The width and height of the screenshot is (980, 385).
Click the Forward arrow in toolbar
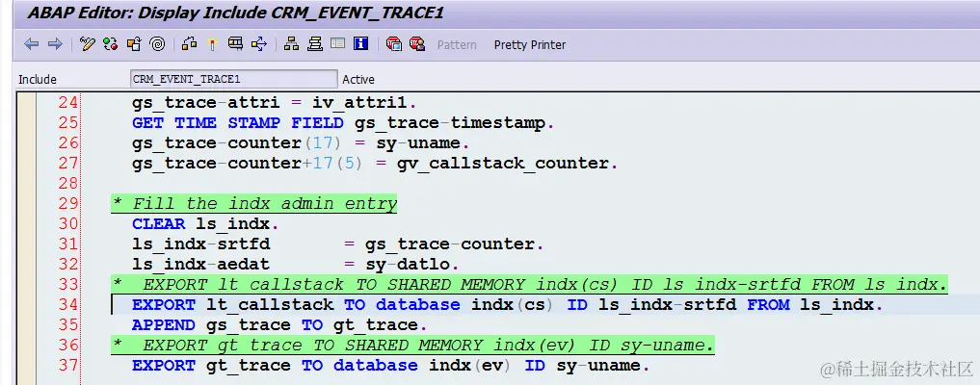[55, 44]
